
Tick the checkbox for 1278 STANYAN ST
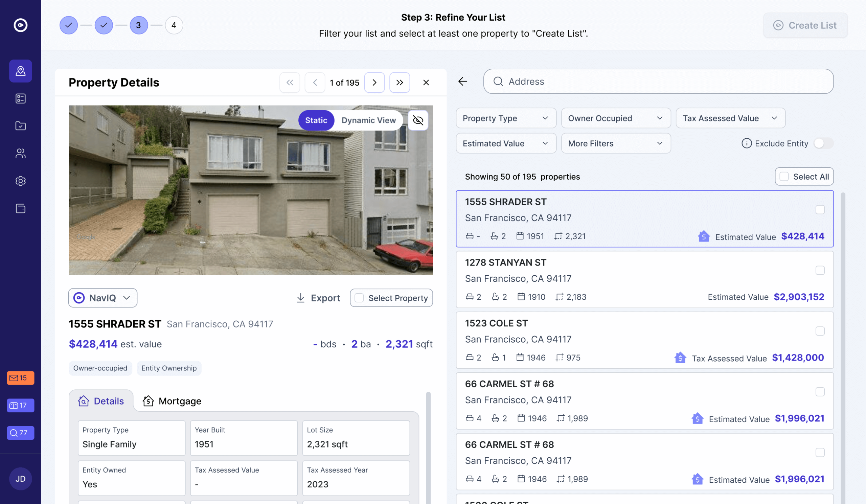[x=820, y=270]
